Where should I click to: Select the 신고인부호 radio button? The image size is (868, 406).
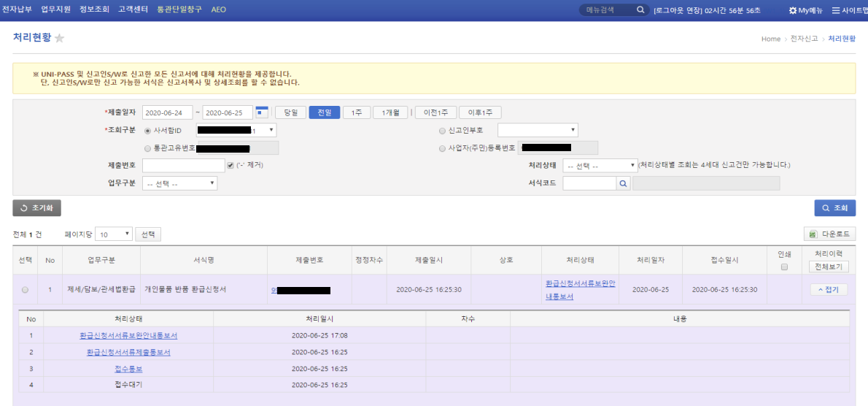point(442,131)
